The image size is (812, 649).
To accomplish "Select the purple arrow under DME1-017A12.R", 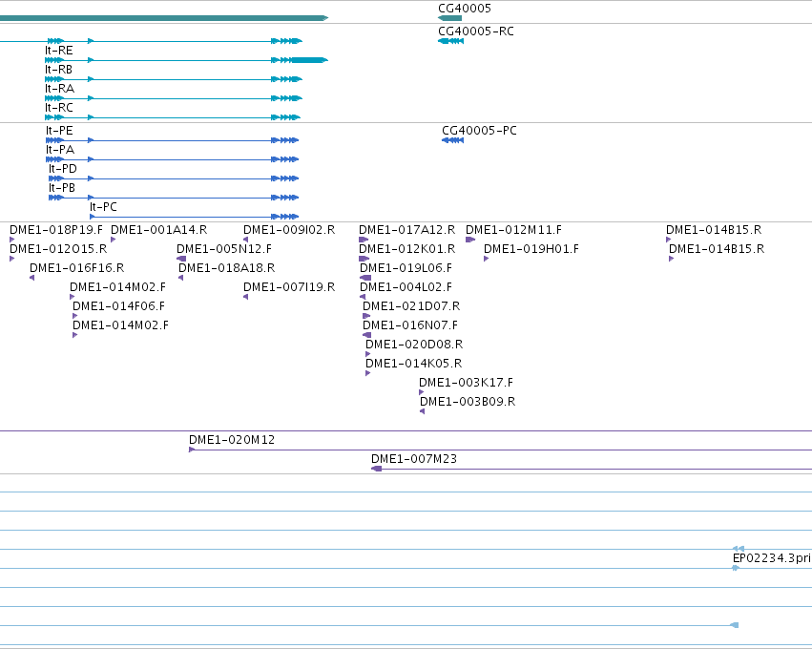I will [364, 240].
